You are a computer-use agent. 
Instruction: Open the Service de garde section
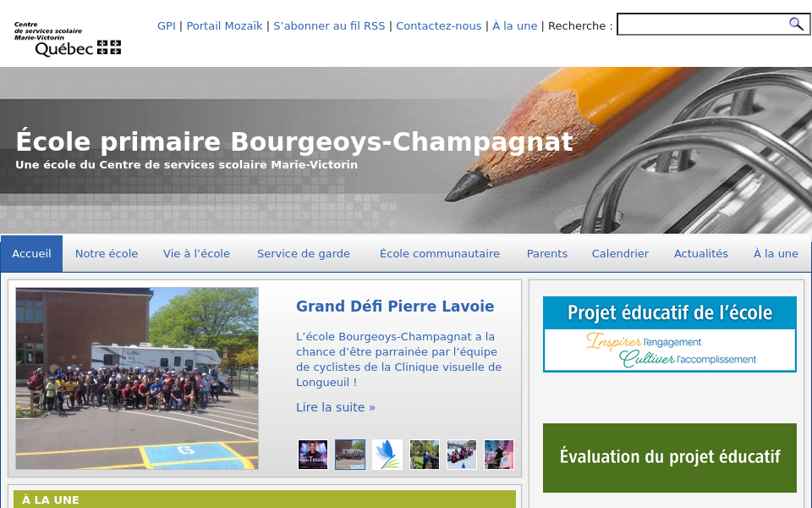pyautogui.click(x=304, y=253)
